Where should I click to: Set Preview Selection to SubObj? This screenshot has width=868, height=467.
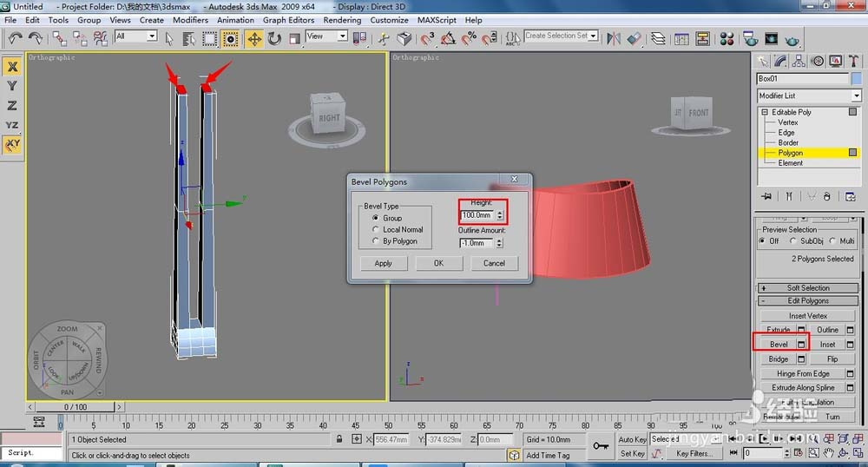point(793,241)
